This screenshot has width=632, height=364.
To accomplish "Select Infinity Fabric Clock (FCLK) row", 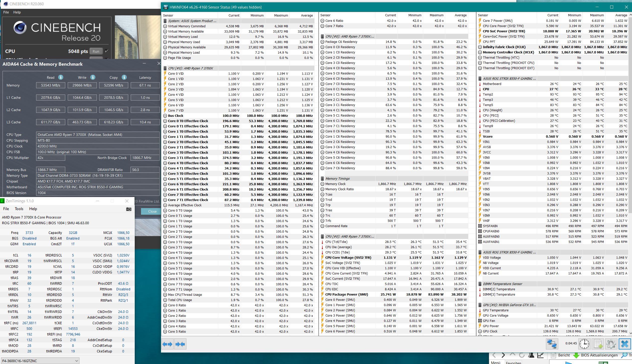I will [x=554, y=47].
